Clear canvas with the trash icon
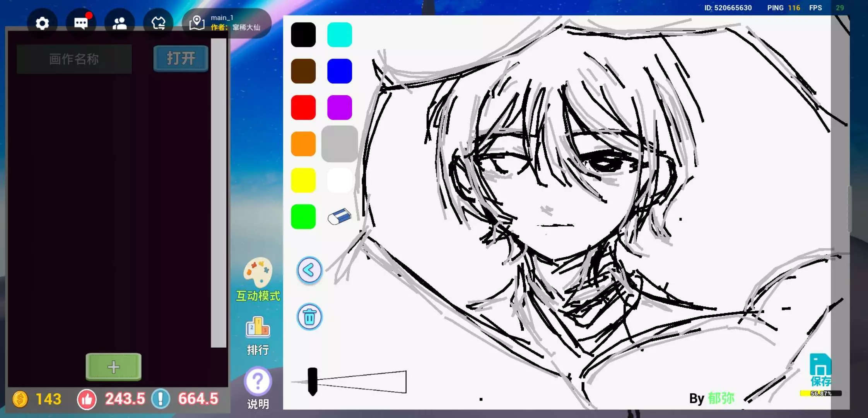This screenshot has width=868, height=418. (x=309, y=317)
